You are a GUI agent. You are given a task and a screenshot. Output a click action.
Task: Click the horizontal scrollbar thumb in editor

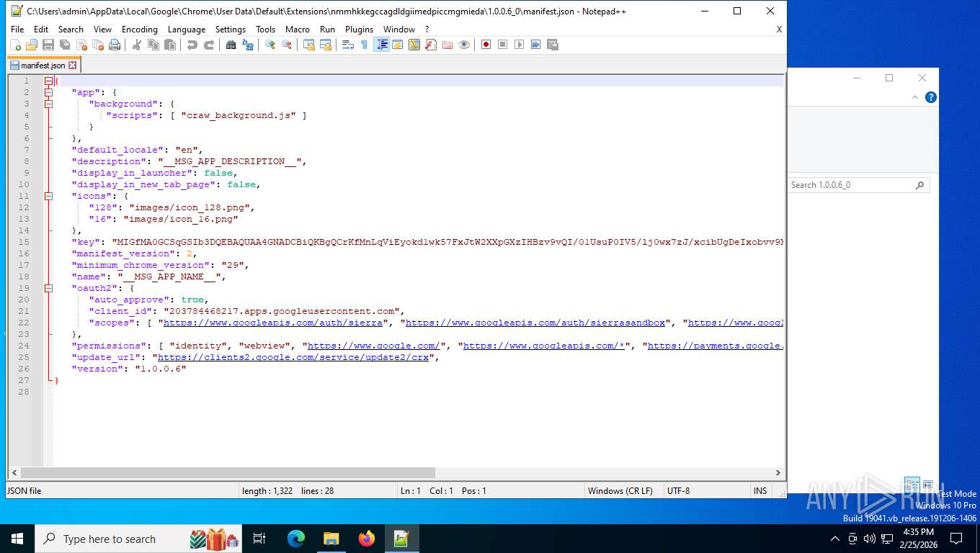pyautogui.click(x=228, y=473)
